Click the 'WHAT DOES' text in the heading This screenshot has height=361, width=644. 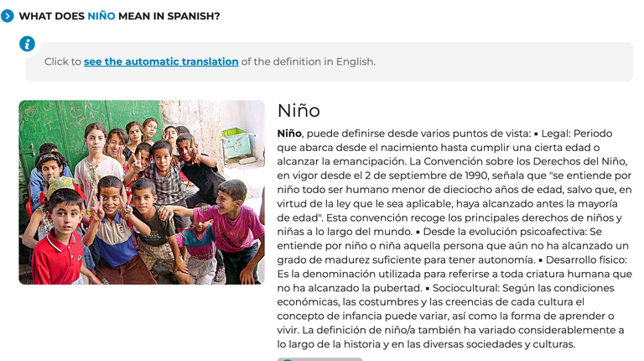[52, 16]
